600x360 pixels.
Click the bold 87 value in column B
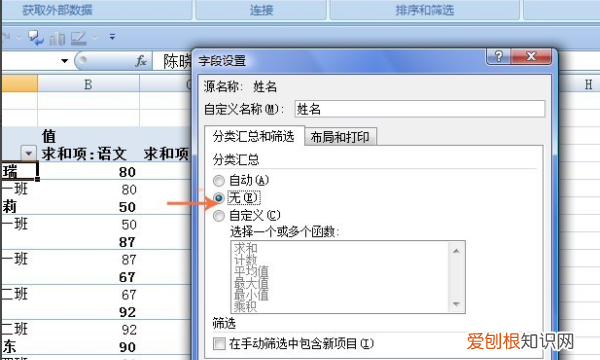[127, 242]
